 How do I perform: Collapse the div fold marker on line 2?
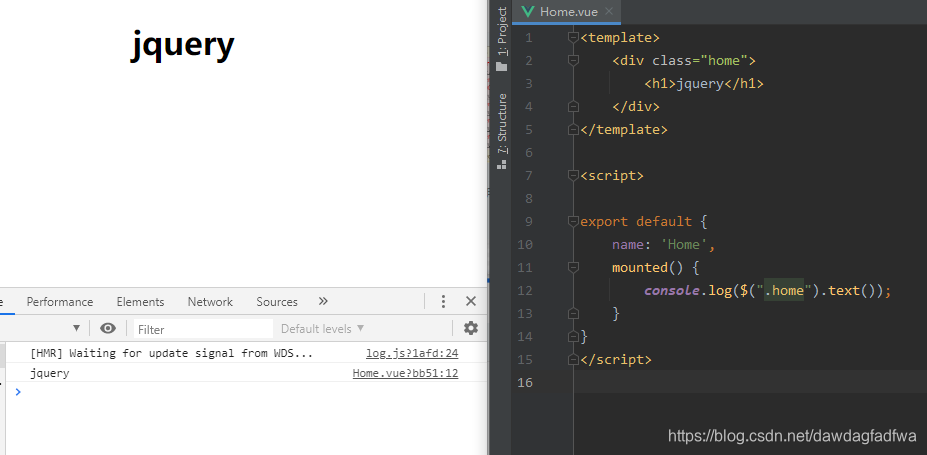click(x=572, y=60)
